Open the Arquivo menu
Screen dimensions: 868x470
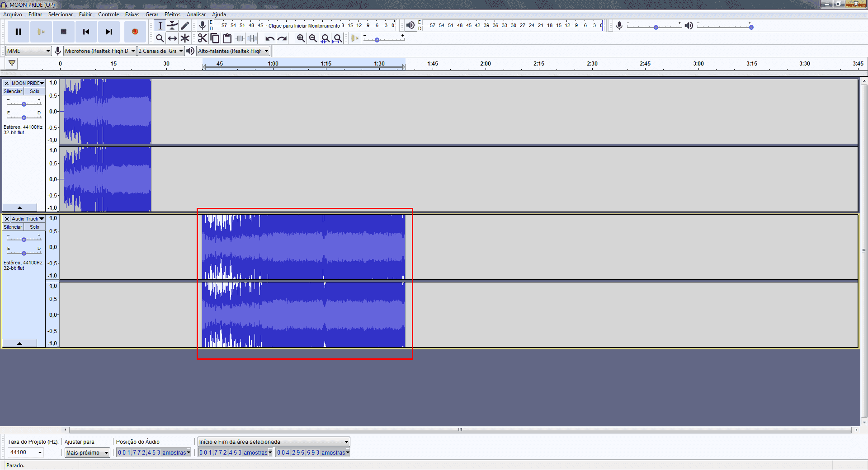[13, 14]
